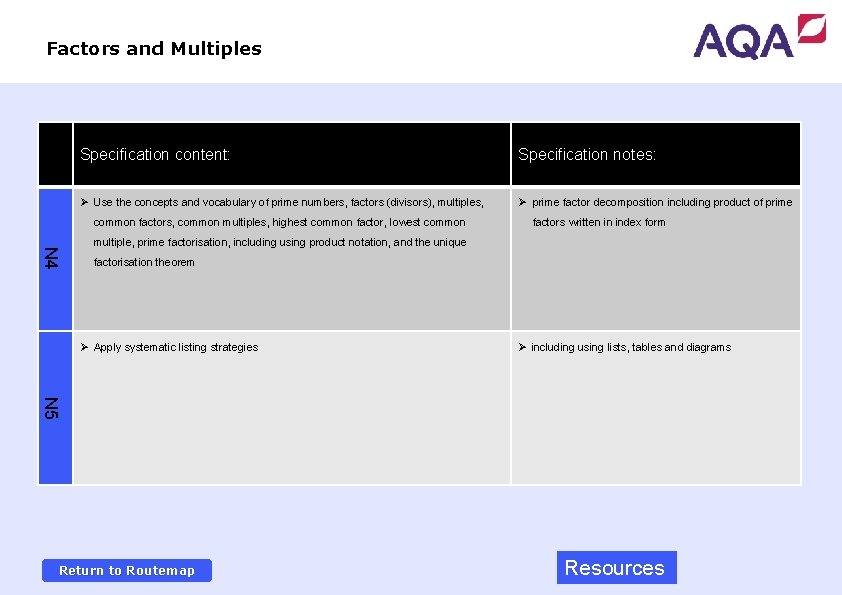Click the Factors and Multiples title
Image resolution: width=842 pixels, height=595 pixels.
tap(153, 48)
